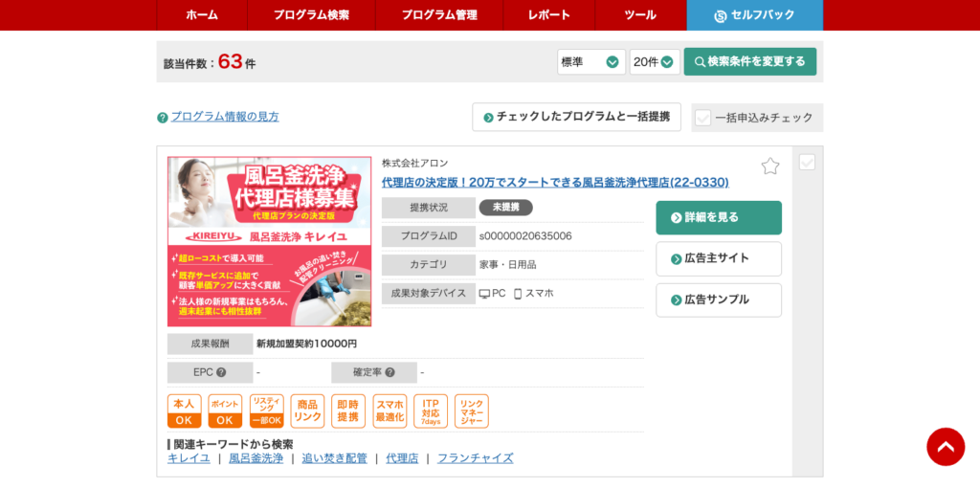Image resolution: width=980 pixels, height=488 pixels.
Task: Click category value 家事・日用品
Action: pyautogui.click(x=507, y=265)
